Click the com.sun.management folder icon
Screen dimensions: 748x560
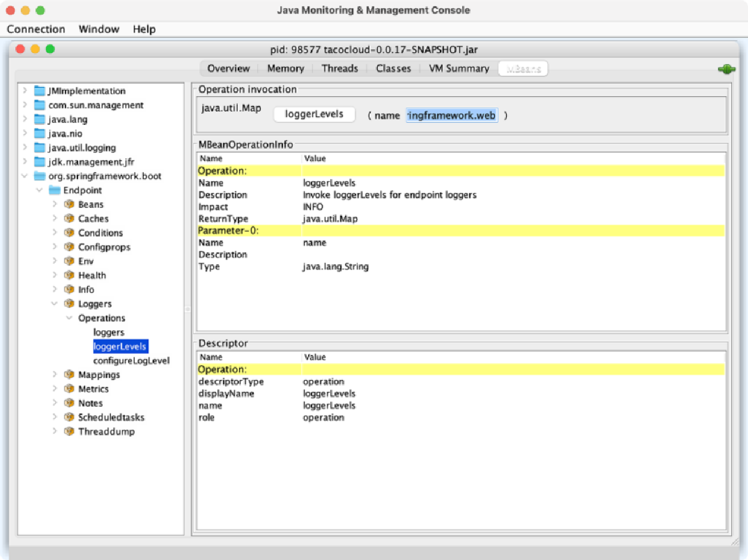click(x=39, y=105)
